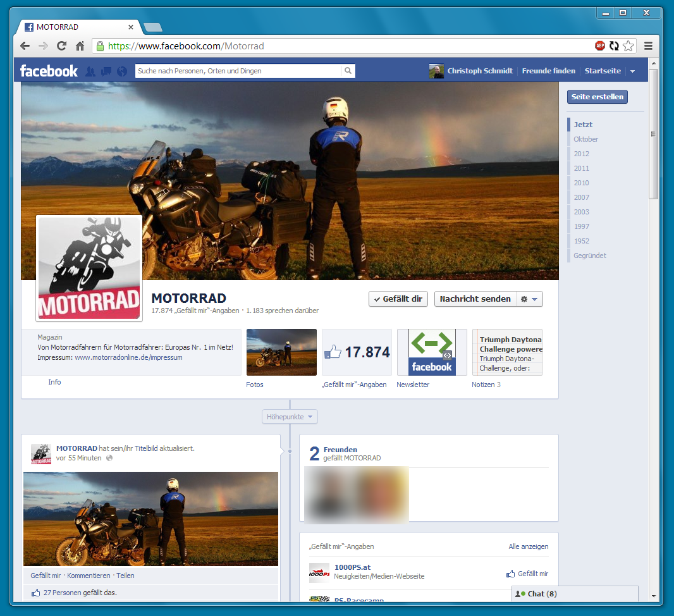Click the search magnifier button

(348, 71)
